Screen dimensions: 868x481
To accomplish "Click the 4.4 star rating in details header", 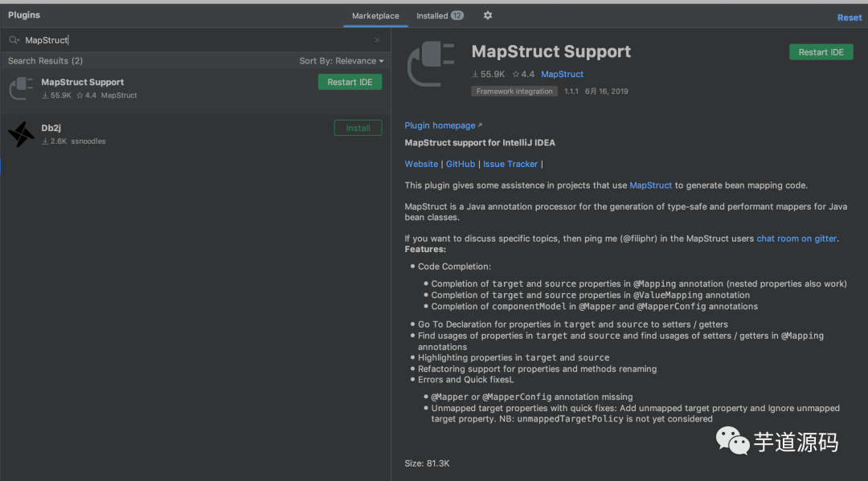I will pyautogui.click(x=523, y=74).
